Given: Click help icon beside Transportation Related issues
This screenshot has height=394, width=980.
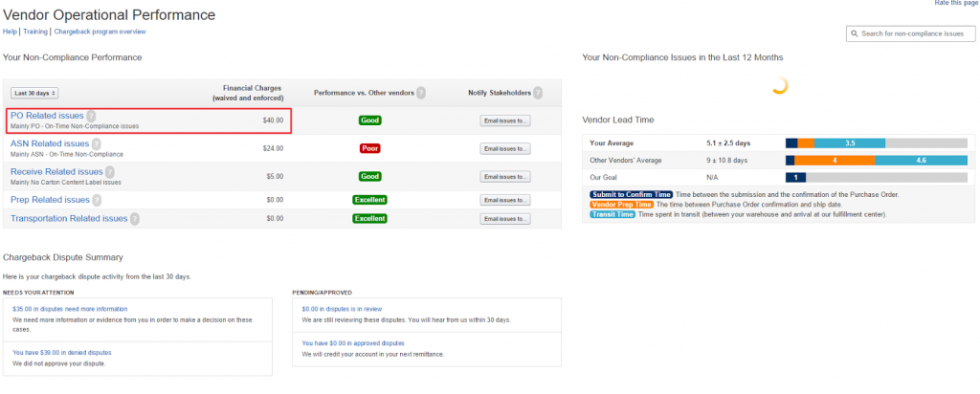Looking at the screenshot, I should (x=134, y=219).
